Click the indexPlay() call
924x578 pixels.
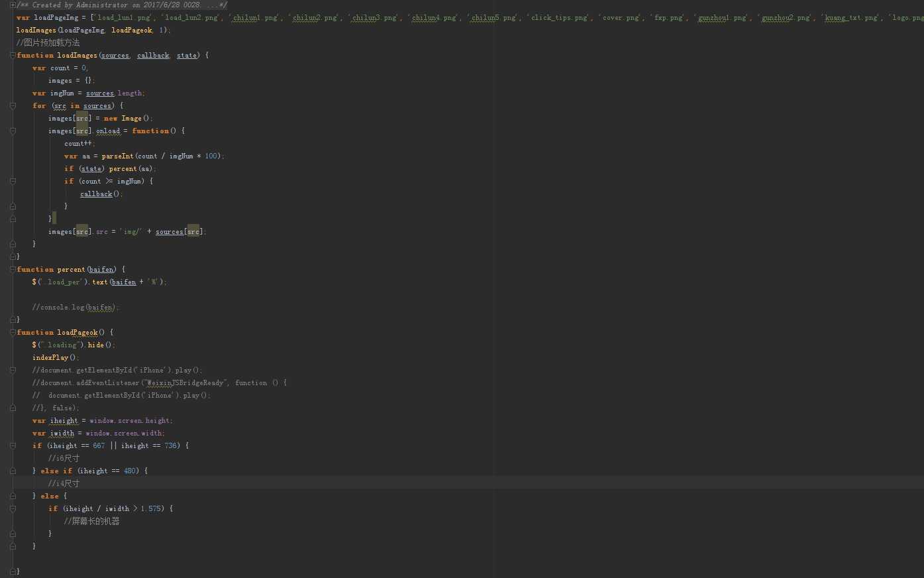click(56, 357)
